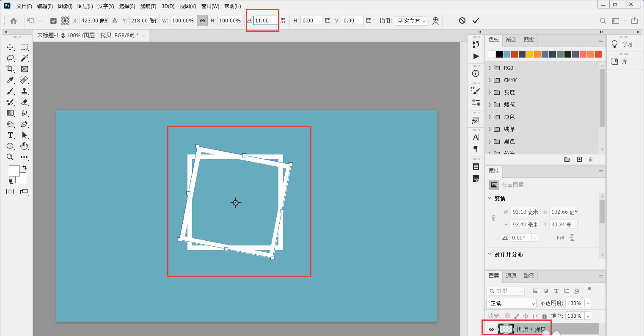Open the 文件(F) menu
This screenshot has height=336, width=644.
[x=24, y=6]
